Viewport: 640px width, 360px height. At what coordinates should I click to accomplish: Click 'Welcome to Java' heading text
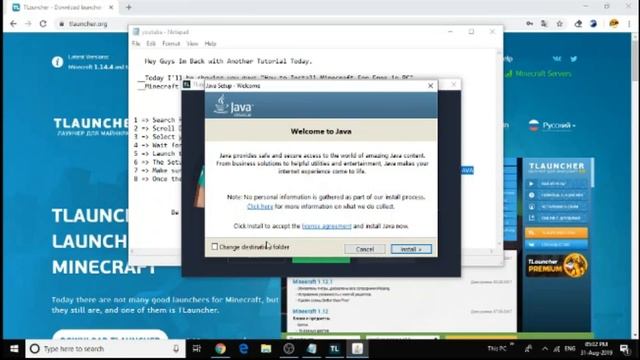321,131
